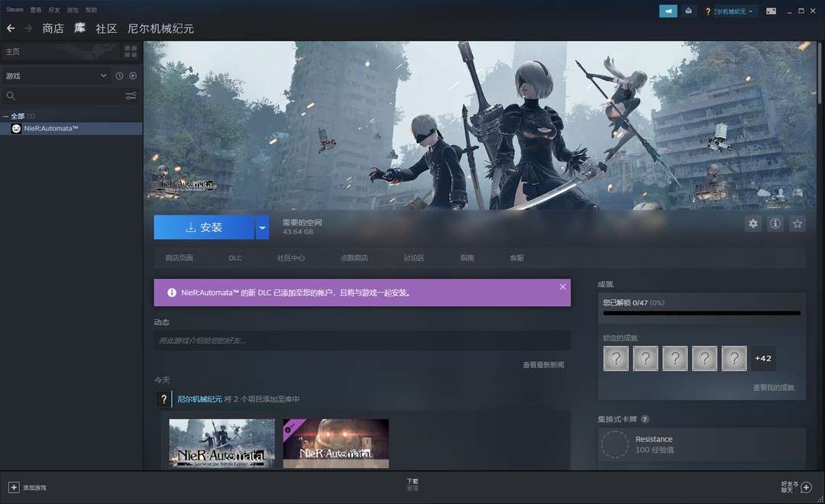Open advanced filter sliders icon

[131, 96]
